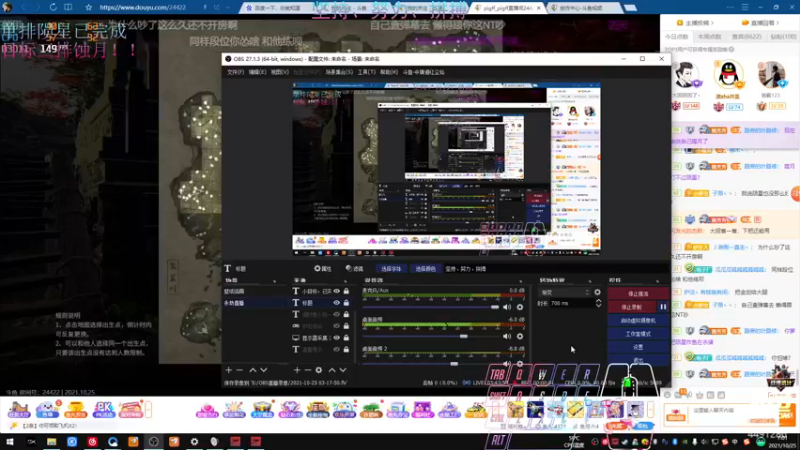
Task: Click the 选择字体 font button
Action: pyautogui.click(x=391, y=269)
